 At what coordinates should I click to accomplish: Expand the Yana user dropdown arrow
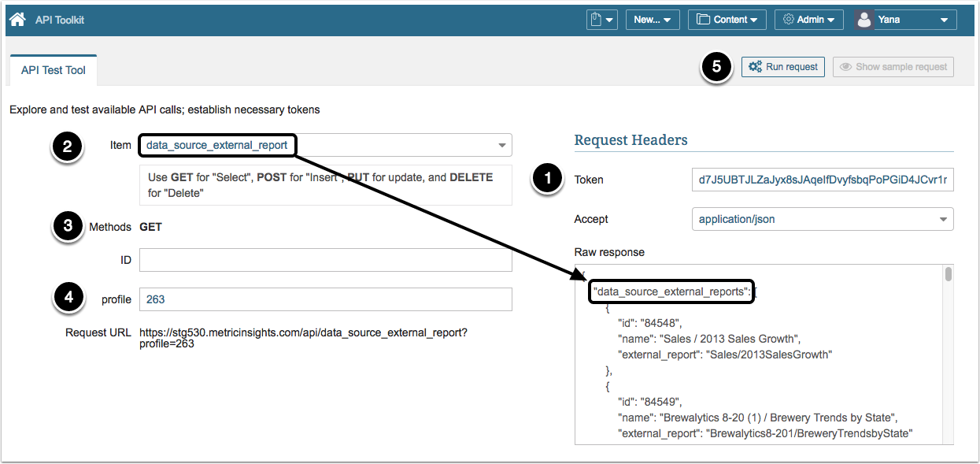944,20
